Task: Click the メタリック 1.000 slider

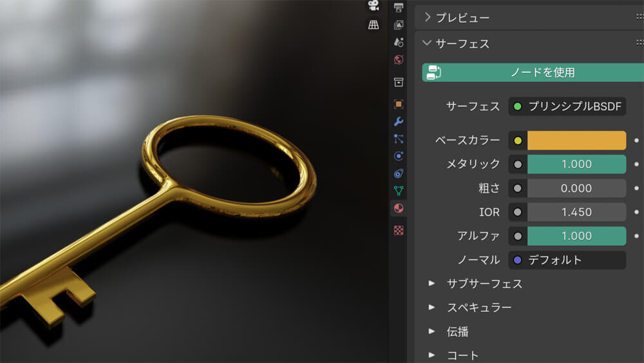Action: [576, 164]
